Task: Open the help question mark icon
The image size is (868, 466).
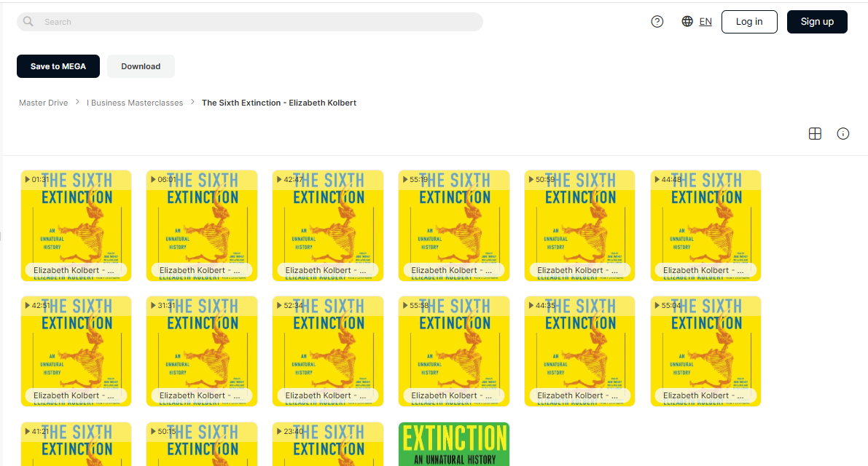Action: pyautogui.click(x=657, y=22)
